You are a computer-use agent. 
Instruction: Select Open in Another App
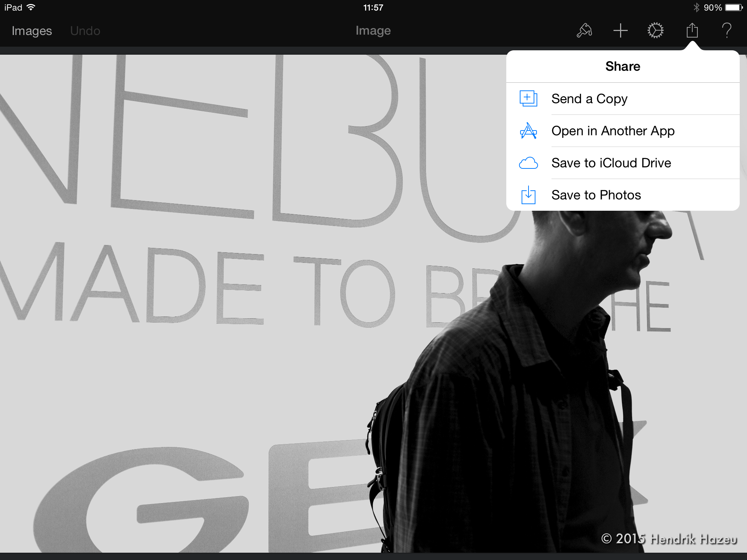pyautogui.click(x=623, y=131)
